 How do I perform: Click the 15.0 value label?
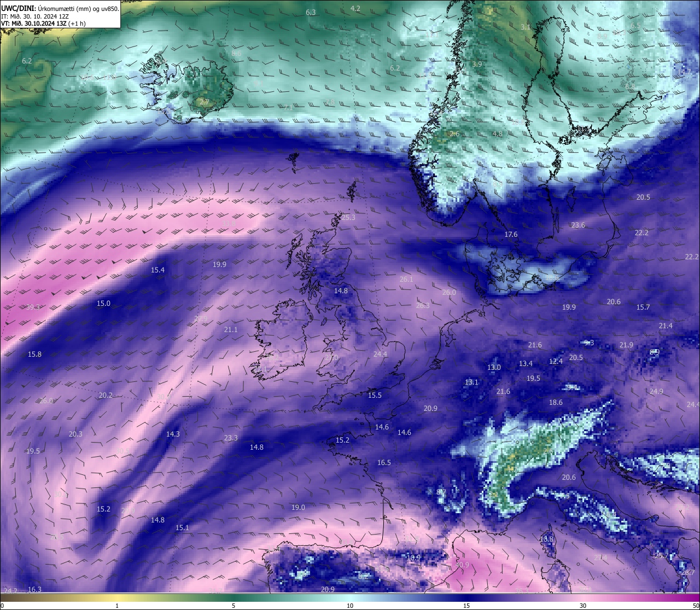pos(103,303)
